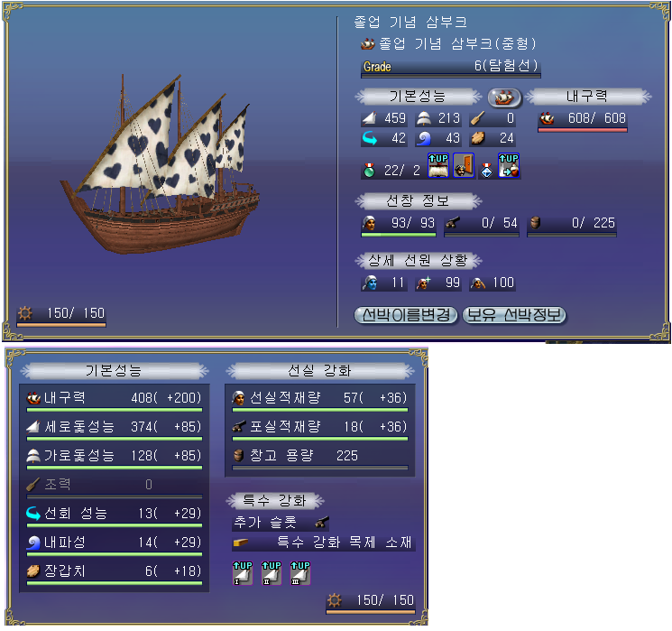Select the sail UP skill icon
Screen dimensions: 672x631
pyautogui.click(x=438, y=165)
